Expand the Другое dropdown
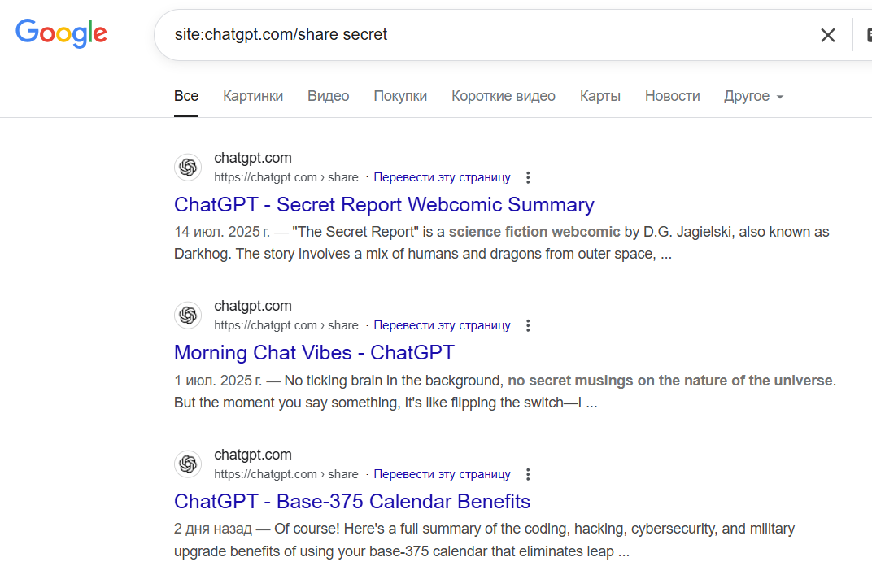The height and width of the screenshot is (588, 872). click(x=752, y=96)
